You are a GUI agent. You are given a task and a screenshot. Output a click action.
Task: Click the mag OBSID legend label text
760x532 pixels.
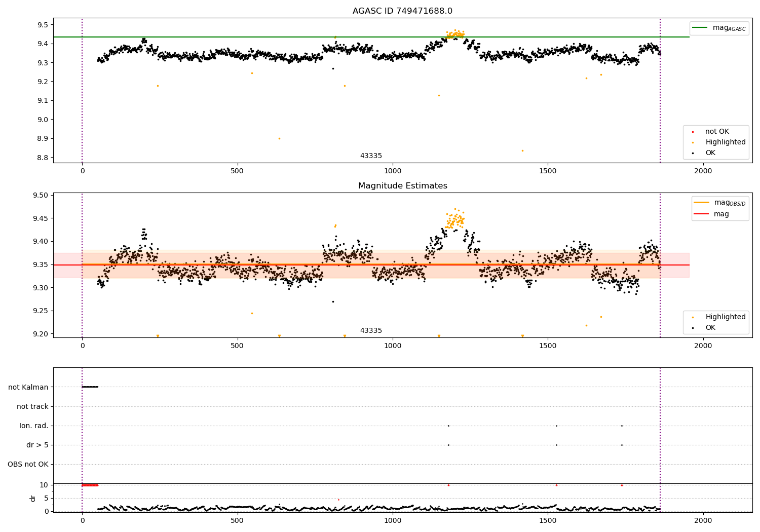730,203
